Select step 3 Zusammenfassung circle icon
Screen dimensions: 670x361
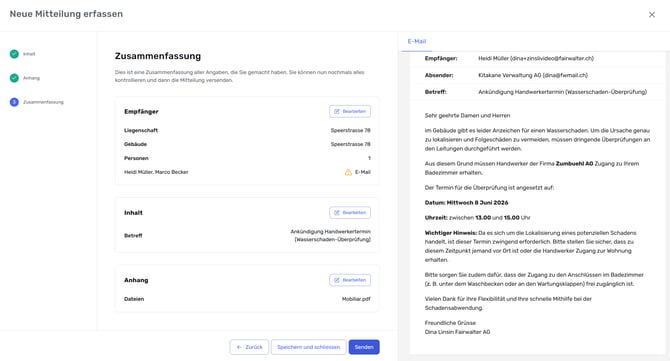pyautogui.click(x=14, y=102)
